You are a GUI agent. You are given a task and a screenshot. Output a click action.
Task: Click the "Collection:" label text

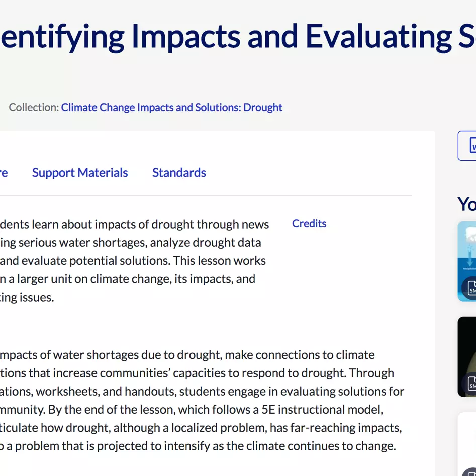[x=34, y=107]
